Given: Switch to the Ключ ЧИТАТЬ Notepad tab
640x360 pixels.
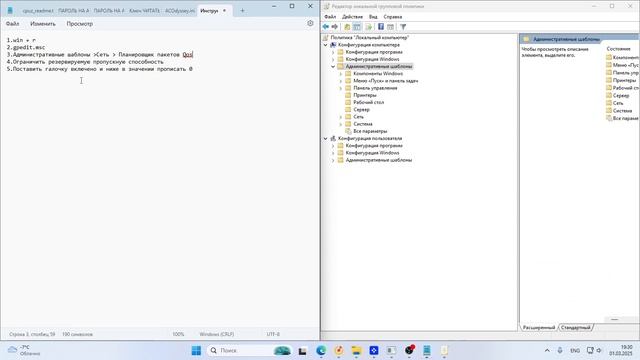Looking at the screenshot, I should 144,11.
